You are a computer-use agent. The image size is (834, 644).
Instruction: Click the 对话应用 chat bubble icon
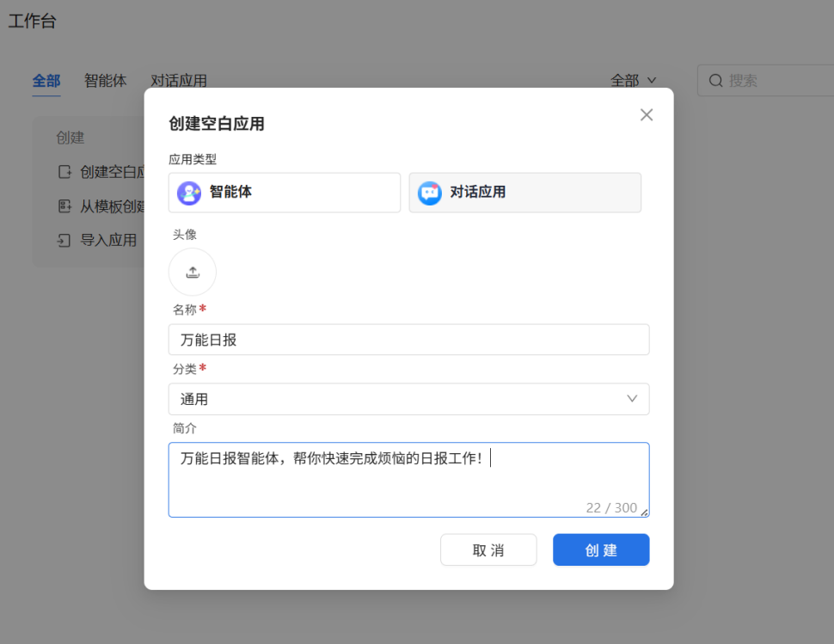pos(429,193)
